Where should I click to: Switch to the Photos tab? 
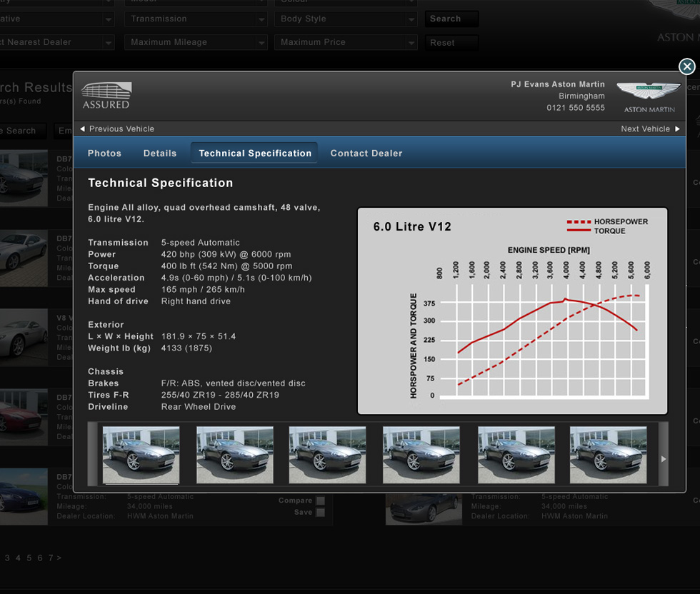[104, 153]
